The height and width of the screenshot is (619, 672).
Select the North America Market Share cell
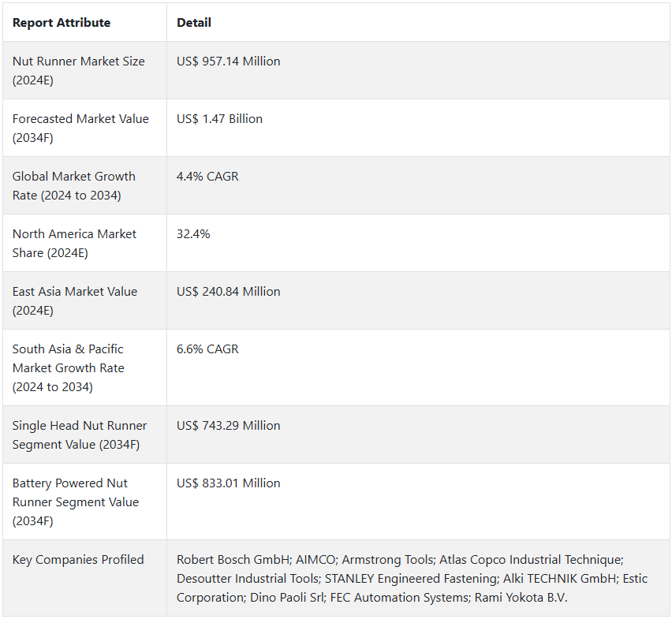coord(74,244)
